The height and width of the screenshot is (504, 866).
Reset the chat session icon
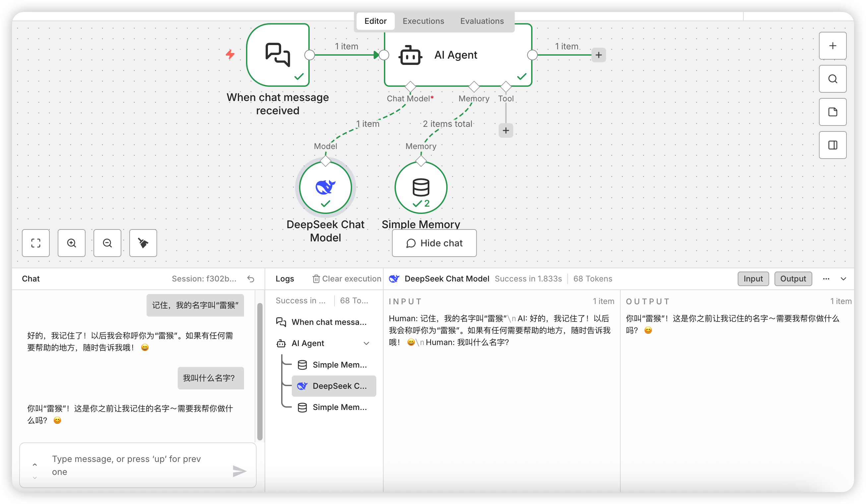click(x=251, y=279)
